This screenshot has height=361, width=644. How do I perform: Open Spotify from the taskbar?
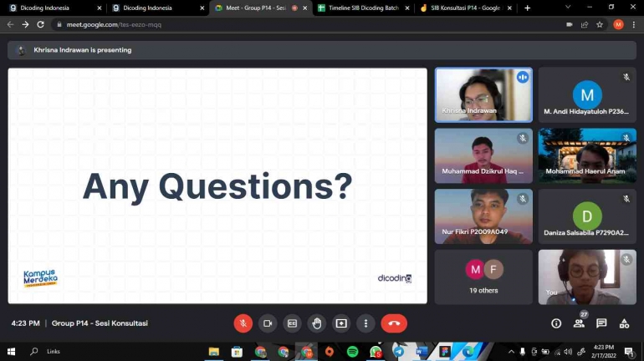352,352
